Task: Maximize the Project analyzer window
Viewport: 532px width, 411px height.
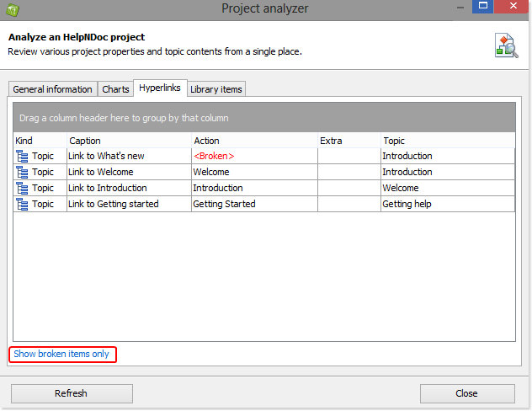Action: click(x=483, y=6)
